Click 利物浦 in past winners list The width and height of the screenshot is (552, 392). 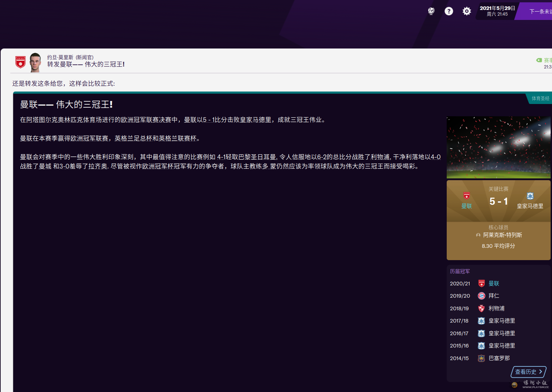tap(497, 308)
